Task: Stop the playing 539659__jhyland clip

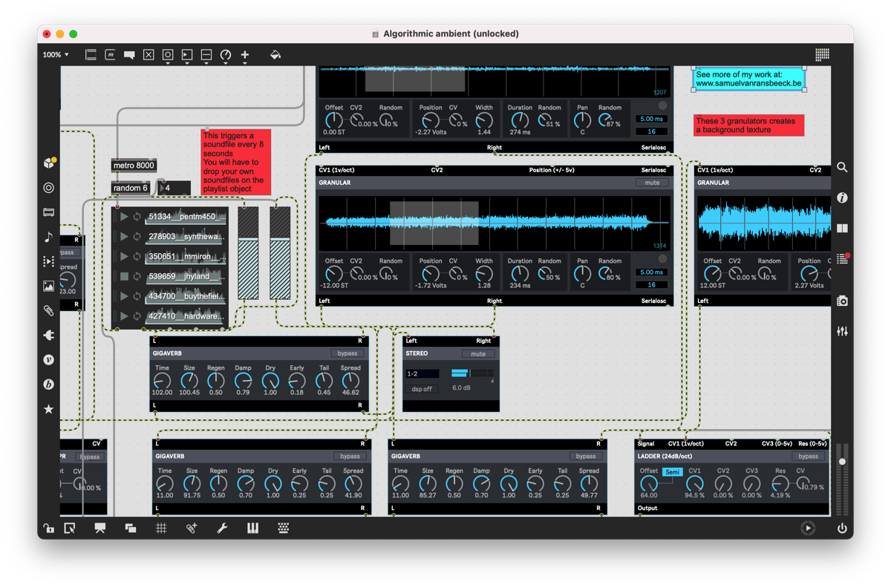Action: (124, 276)
